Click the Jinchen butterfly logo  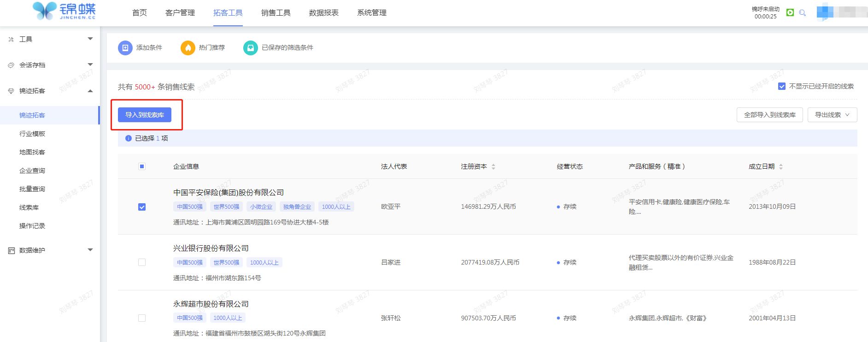click(64, 11)
